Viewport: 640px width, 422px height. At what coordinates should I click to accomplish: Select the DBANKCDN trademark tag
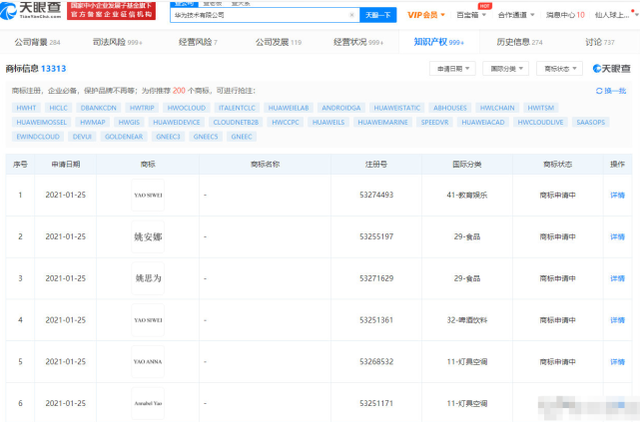pyautogui.click(x=98, y=108)
